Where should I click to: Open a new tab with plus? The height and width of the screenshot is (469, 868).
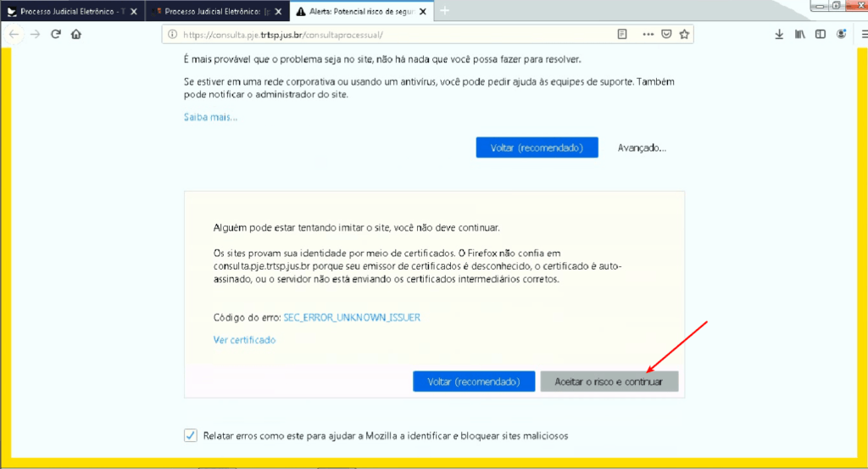pyautogui.click(x=444, y=11)
